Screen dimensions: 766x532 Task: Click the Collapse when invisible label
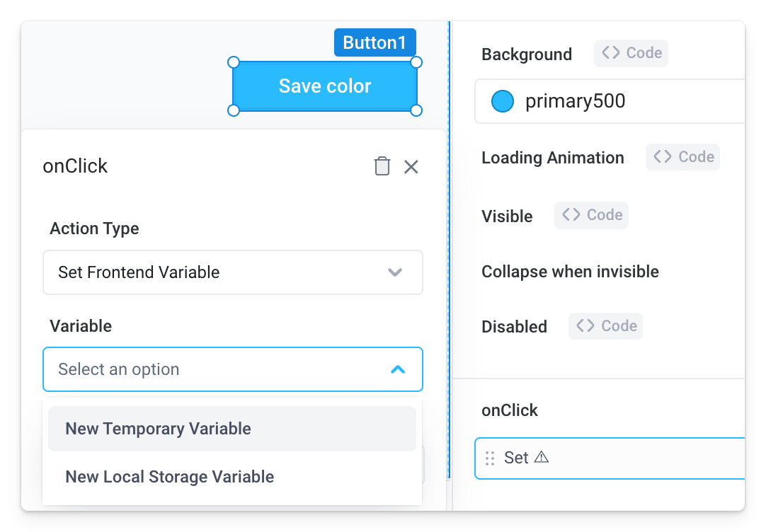coord(570,272)
